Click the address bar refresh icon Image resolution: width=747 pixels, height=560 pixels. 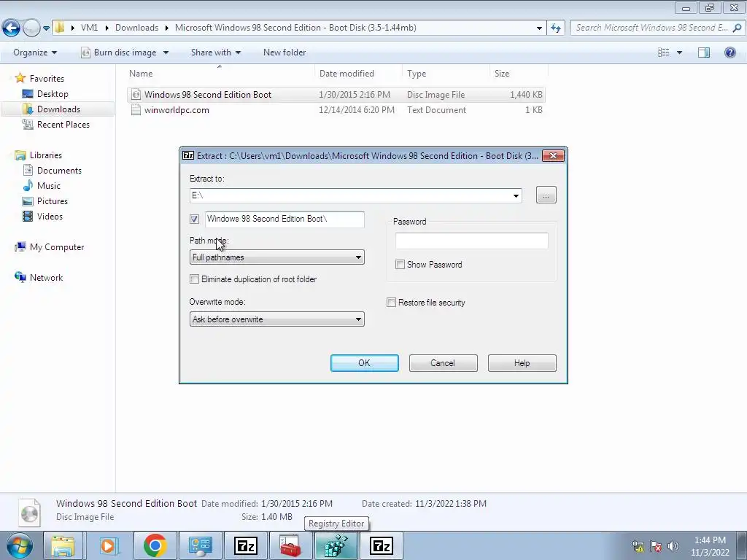click(x=555, y=28)
